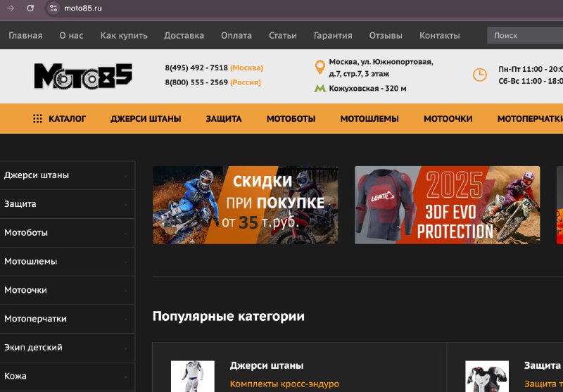Open ЗАЩИТА in orange menu bar

[x=224, y=119]
